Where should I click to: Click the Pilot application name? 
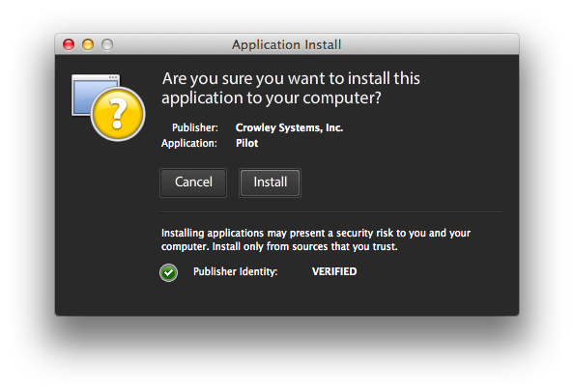(246, 143)
